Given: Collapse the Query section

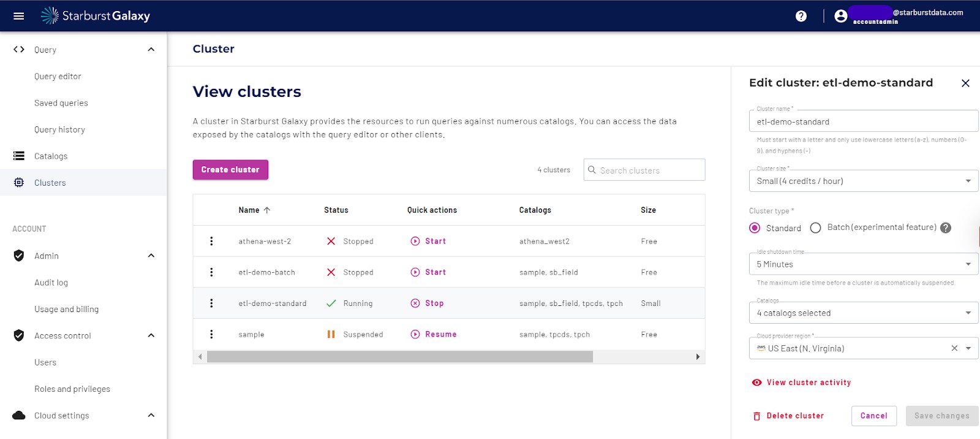Looking at the screenshot, I should [x=151, y=50].
